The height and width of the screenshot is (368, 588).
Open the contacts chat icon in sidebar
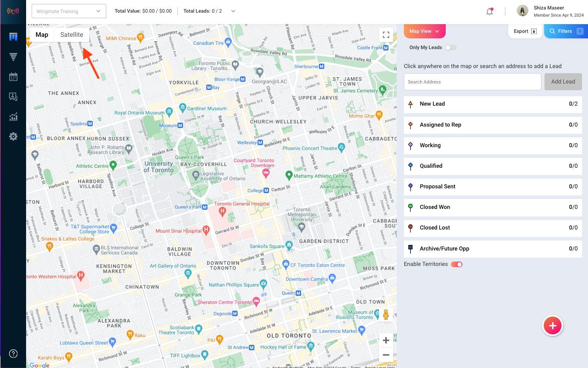pyautogui.click(x=13, y=97)
